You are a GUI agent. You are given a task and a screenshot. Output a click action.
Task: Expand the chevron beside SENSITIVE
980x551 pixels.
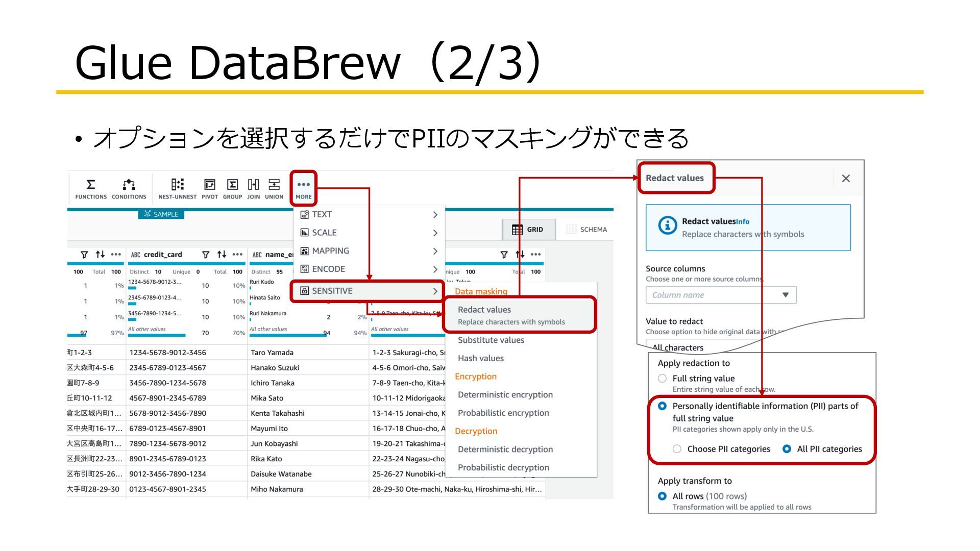coord(435,291)
